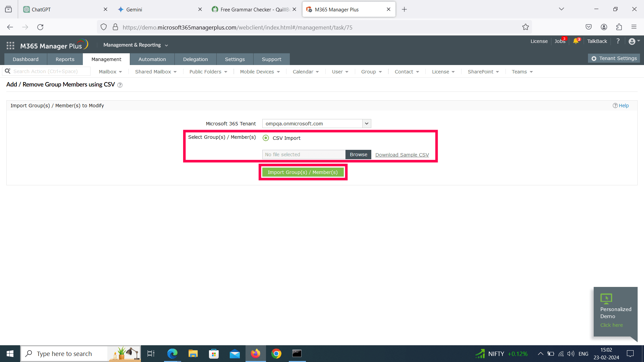Image resolution: width=644 pixels, height=362 pixels.
Task: Click the Download Sample CSV link
Action: [x=402, y=155]
